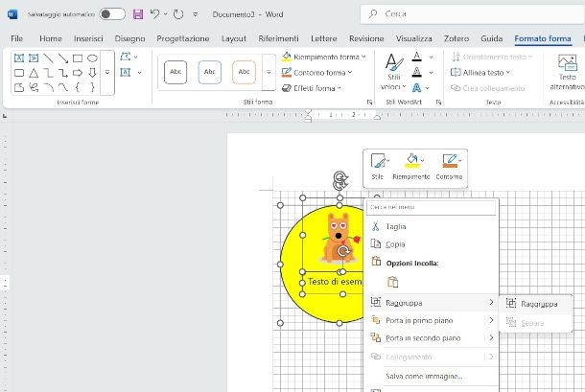Screen dimensions: 585x392
Task: Choose Taglia from the context menu
Action: (395, 226)
